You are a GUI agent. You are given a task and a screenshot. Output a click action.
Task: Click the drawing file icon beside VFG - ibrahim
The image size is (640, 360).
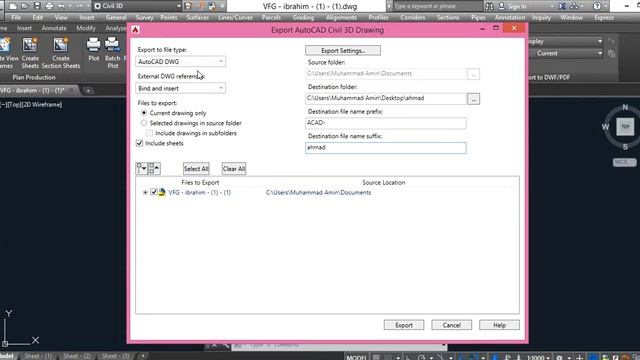(162, 192)
